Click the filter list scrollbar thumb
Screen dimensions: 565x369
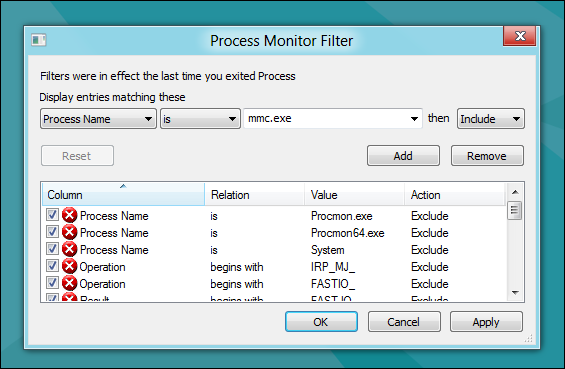pyautogui.click(x=515, y=210)
